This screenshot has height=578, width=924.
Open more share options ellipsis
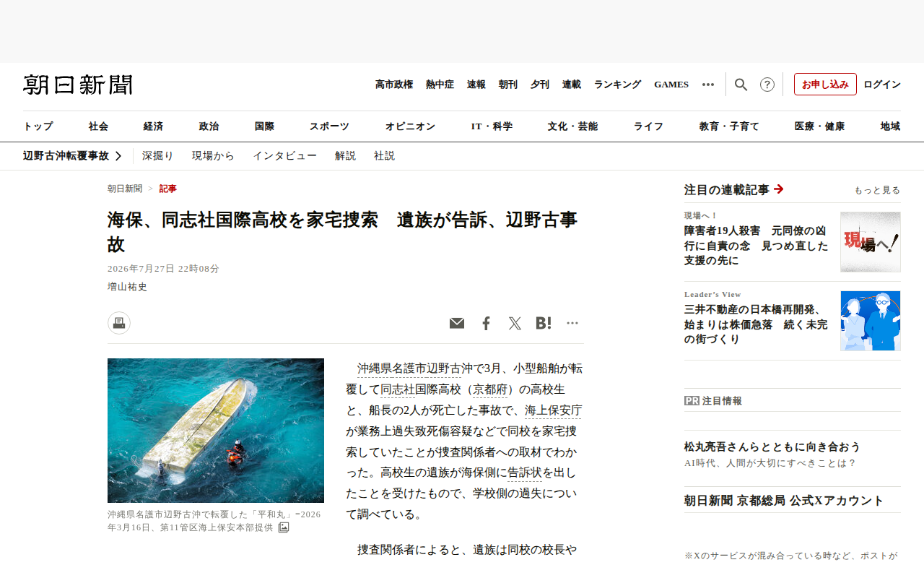572,323
